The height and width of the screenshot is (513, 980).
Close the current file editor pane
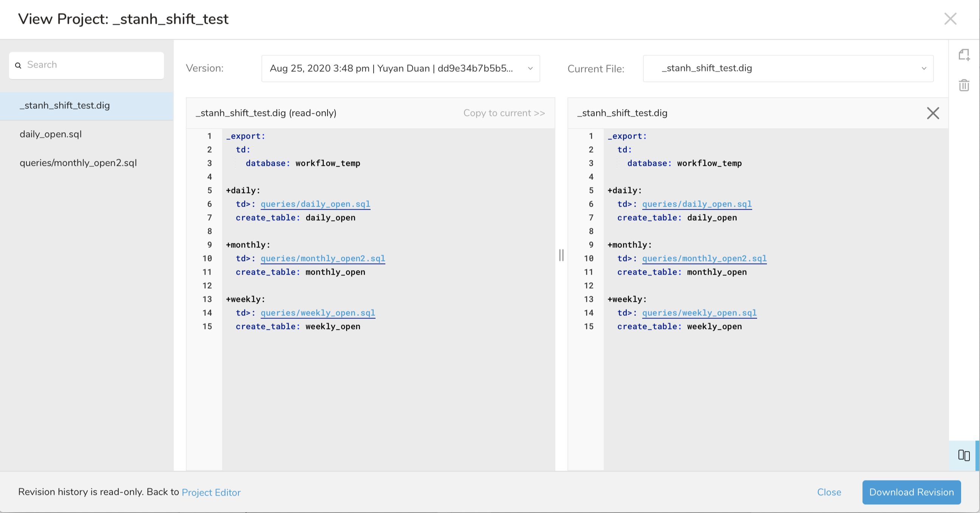pos(933,113)
